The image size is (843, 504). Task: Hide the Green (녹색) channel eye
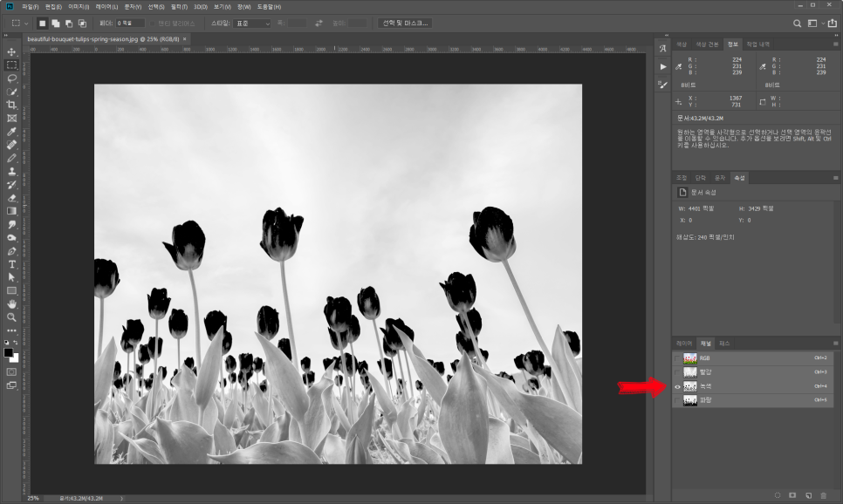pyautogui.click(x=678, y=385)
